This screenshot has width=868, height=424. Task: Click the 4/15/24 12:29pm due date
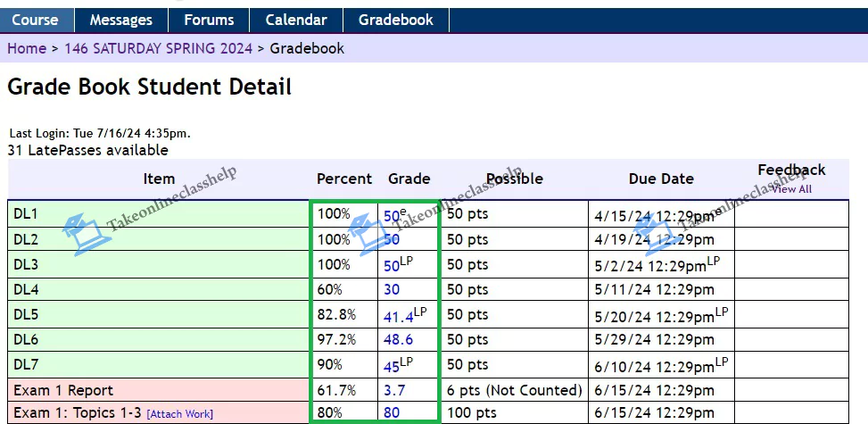[654, 216]
